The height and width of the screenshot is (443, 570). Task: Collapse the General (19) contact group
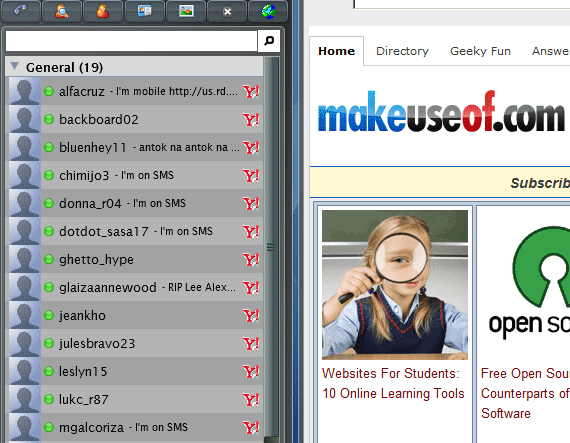(15, 67)
